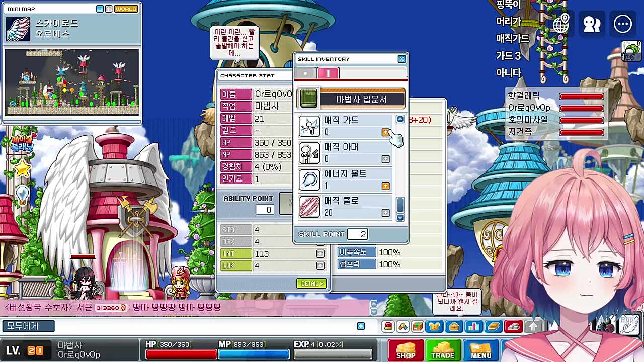
Task: Open the stats bar-chart icon
Action: tap(474, 327)
